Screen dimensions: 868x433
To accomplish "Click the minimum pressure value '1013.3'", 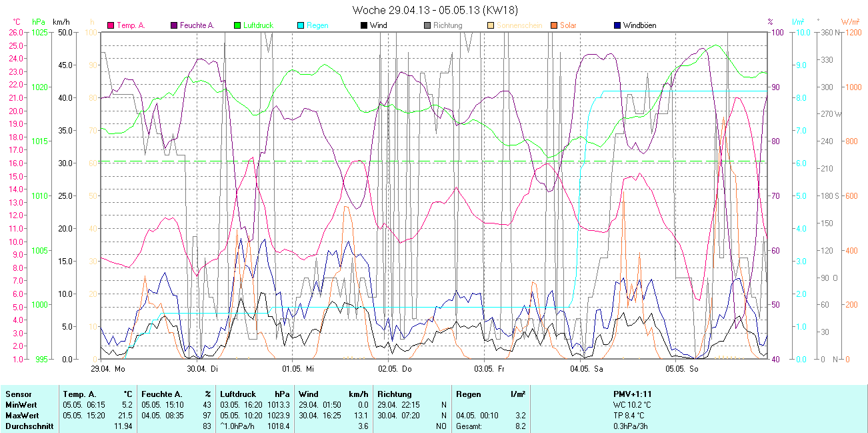I will [279, 405].
